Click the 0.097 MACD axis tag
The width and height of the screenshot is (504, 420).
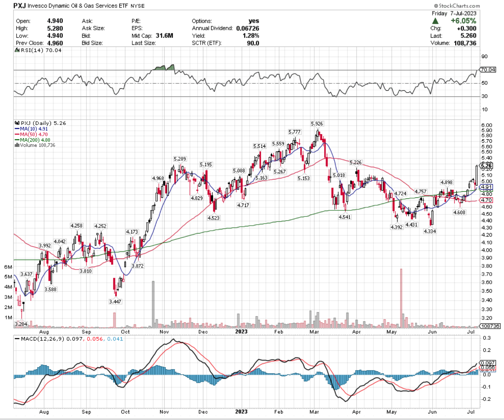tap(488, 363)
